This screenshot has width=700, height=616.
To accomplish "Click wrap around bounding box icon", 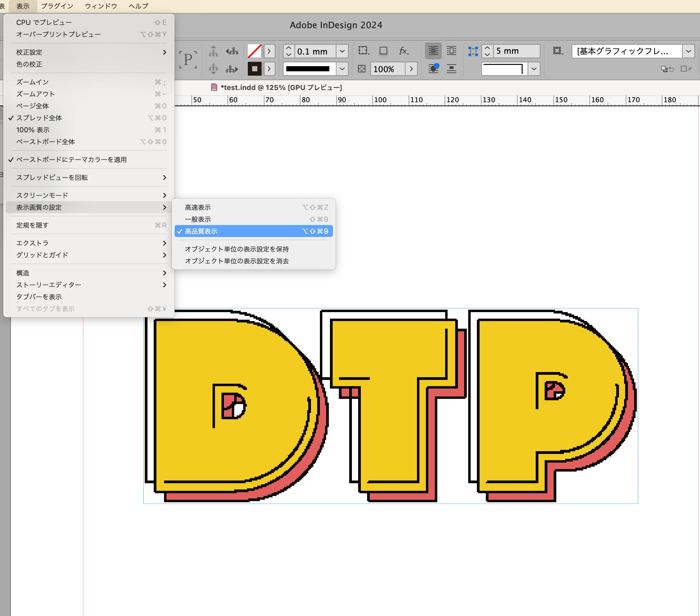I will 451,51.
